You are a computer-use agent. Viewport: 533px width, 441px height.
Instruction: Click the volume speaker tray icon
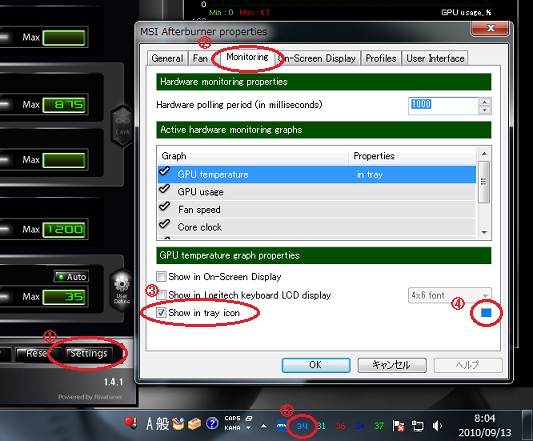437,425
